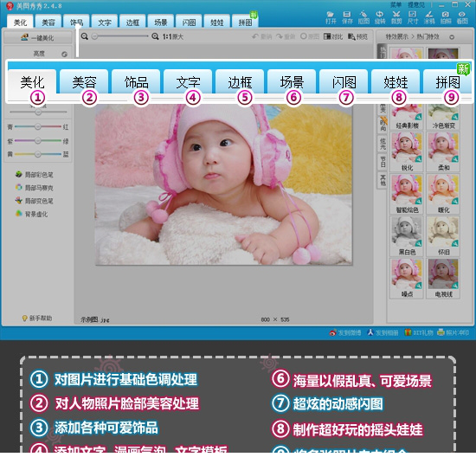
Task: Open the DIY礼物 gift option
Action: pos(419,332)
